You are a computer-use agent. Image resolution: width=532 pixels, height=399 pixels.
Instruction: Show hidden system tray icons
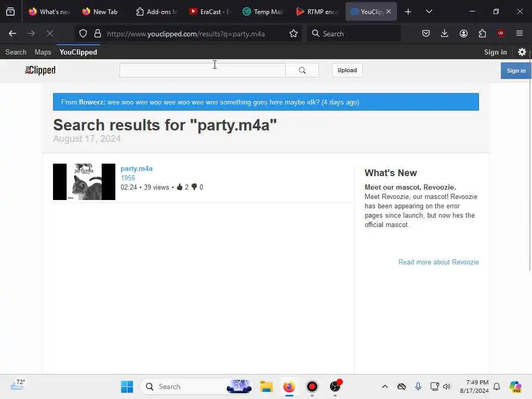tap(385, 387)
